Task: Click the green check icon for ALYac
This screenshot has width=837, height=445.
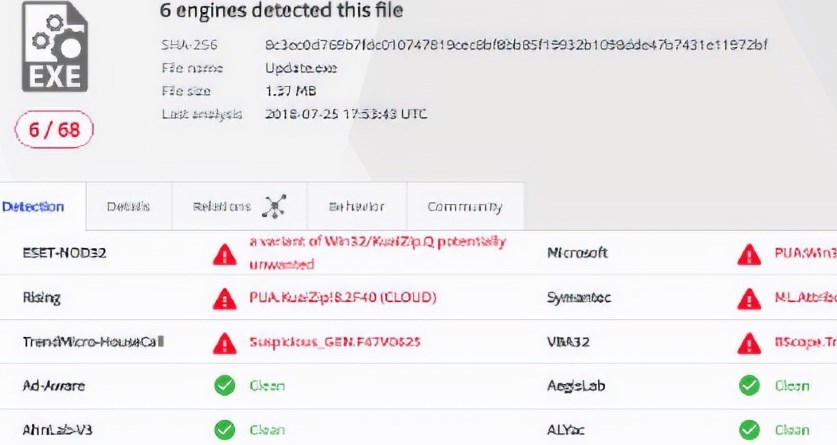Action: point(749,430)
